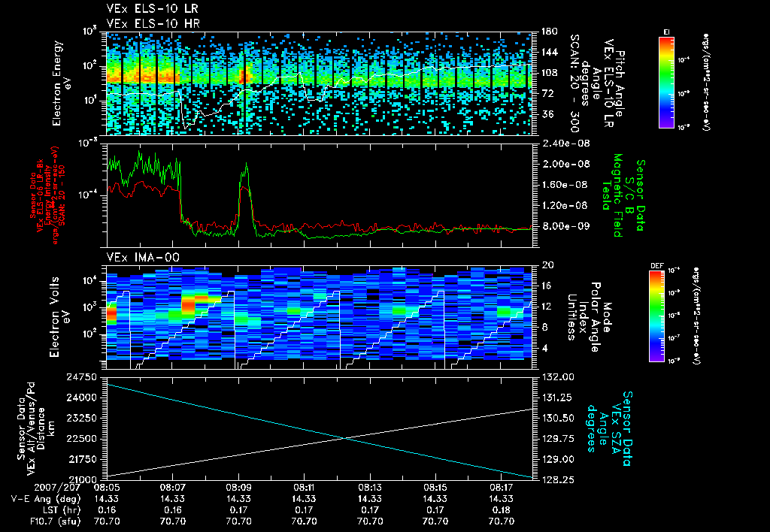Click the SZA tick label 129.75
The width and height of the screenshot is (770, 532).
[557, 438]
